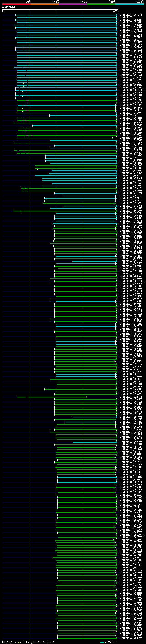Click the query end position 429
Image resolution: width=146 pixels, height=644 pixels.
tap(115, 11)
